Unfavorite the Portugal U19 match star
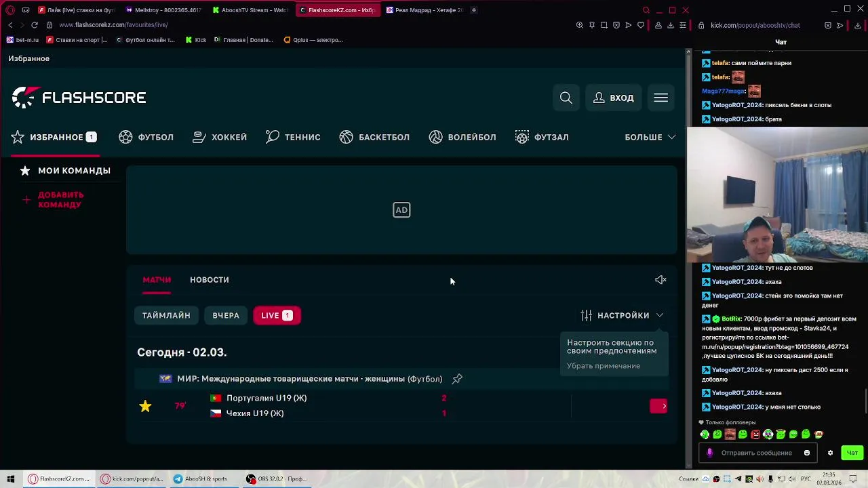 [x=145, y=406]
